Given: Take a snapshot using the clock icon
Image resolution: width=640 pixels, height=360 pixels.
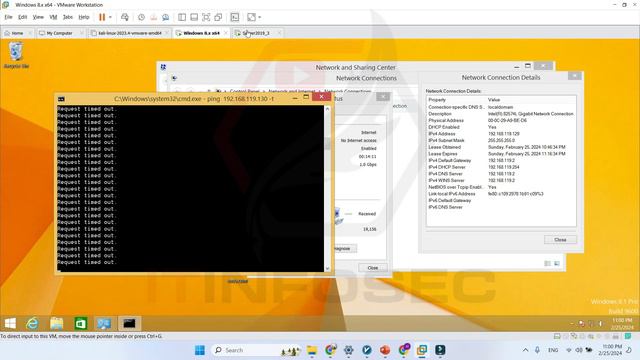Looking at the screenshot, I should pos(141,17).
